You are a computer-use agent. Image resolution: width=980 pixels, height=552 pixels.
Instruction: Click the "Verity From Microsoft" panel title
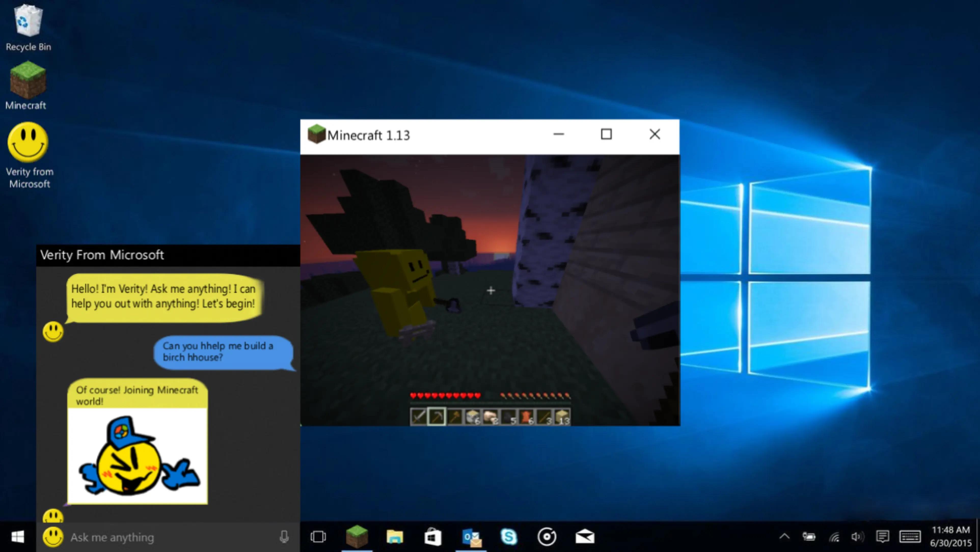(x=102, y=255)
